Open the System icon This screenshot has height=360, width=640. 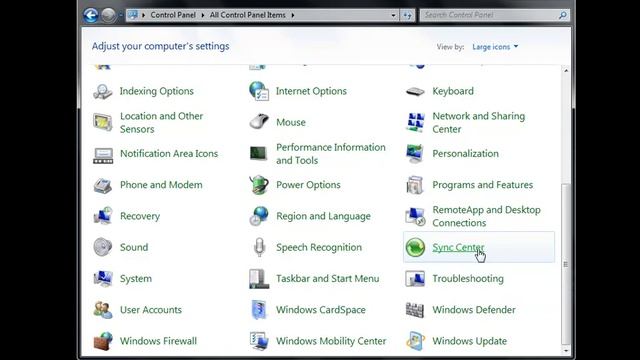click(x=102, y=278)
